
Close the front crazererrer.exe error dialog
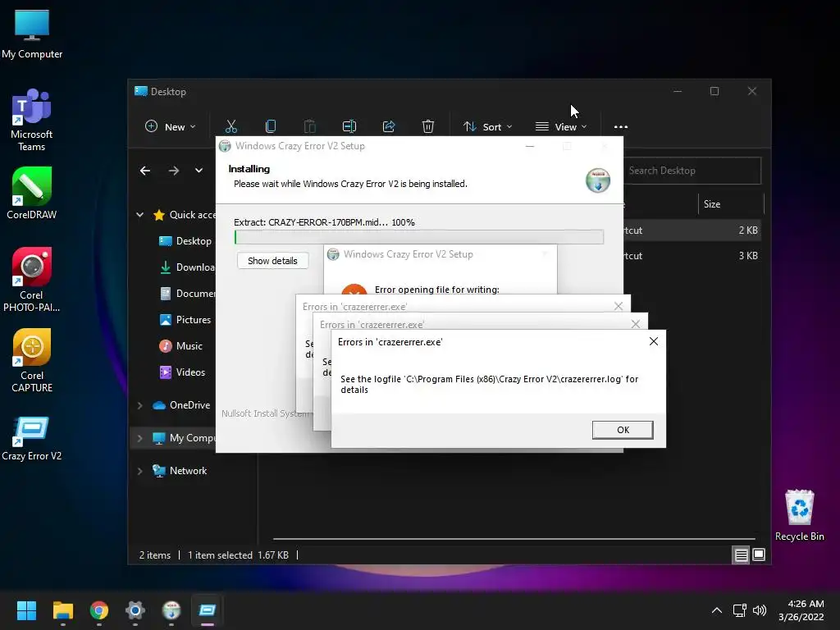(654, 341)
